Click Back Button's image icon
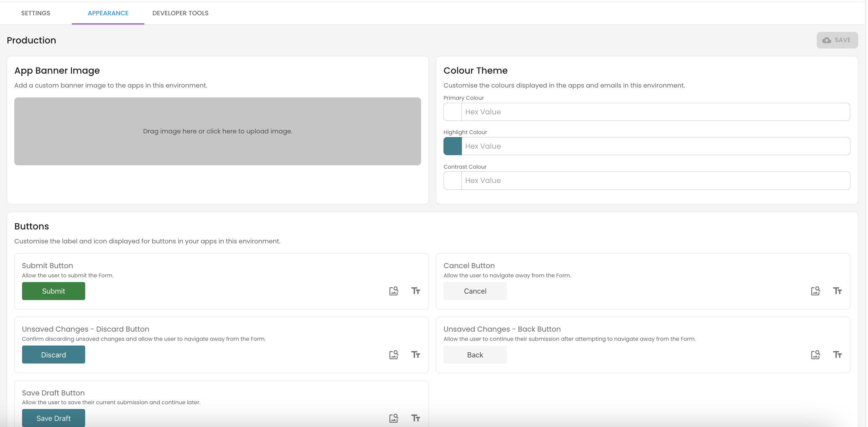This screenshot has height=427, width=868. click(x=815, y=355)
